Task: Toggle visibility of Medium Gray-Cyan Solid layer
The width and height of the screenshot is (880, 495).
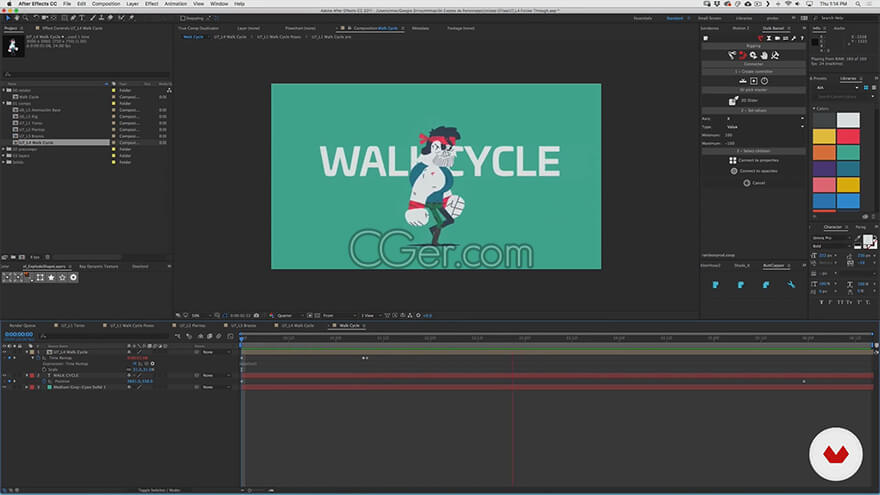Action: coord(4,387)
